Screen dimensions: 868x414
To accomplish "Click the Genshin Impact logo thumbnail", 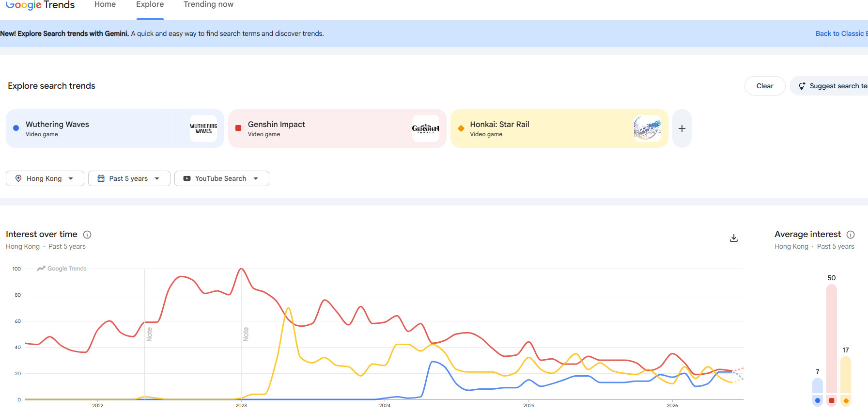I will (426, 128).
